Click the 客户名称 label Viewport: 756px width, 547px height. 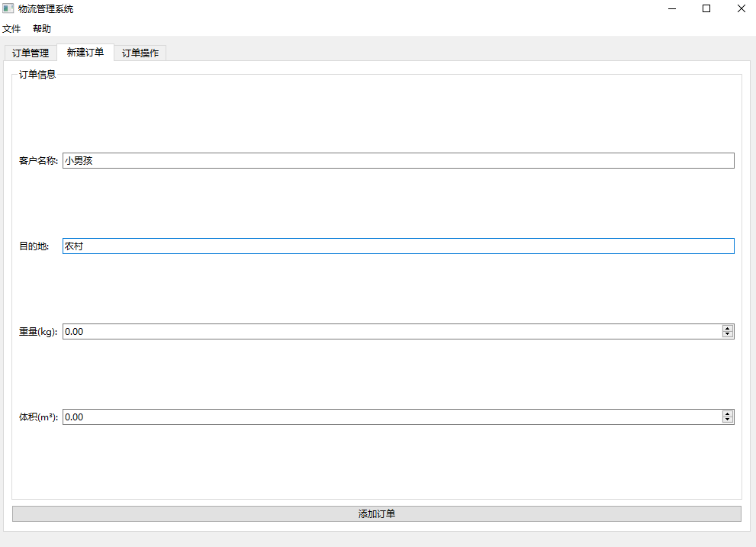[x=38, y=161]
